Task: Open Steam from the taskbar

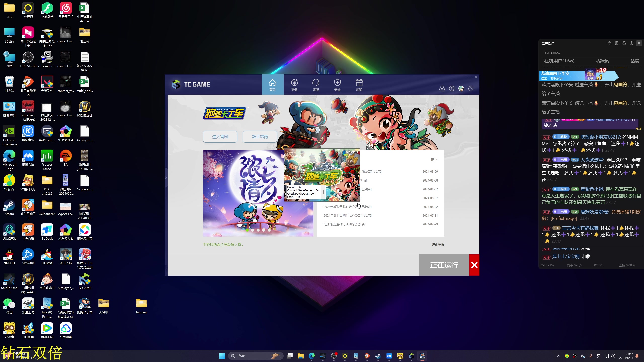Action: tap(378, 356)
